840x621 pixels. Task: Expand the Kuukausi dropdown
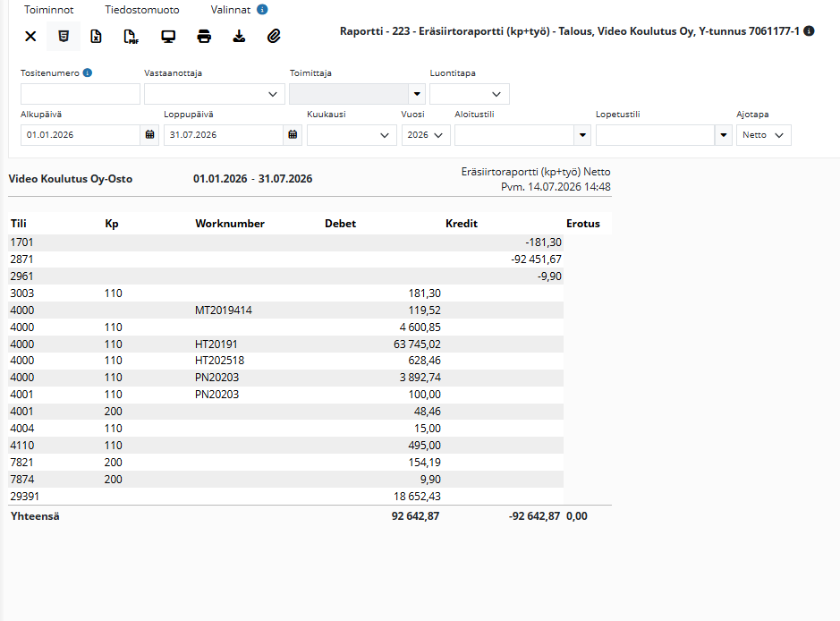pyautogui.click(x=352, y=135)
